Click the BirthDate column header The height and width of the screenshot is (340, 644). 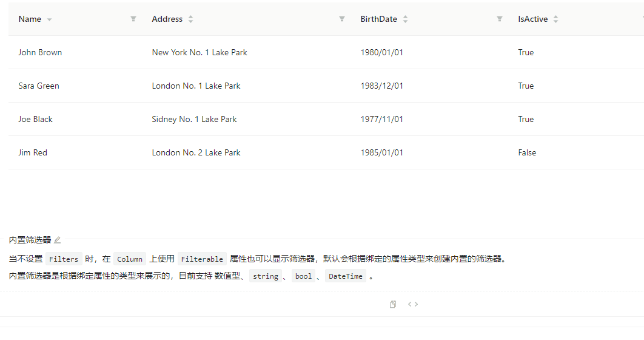click(378, 19)
